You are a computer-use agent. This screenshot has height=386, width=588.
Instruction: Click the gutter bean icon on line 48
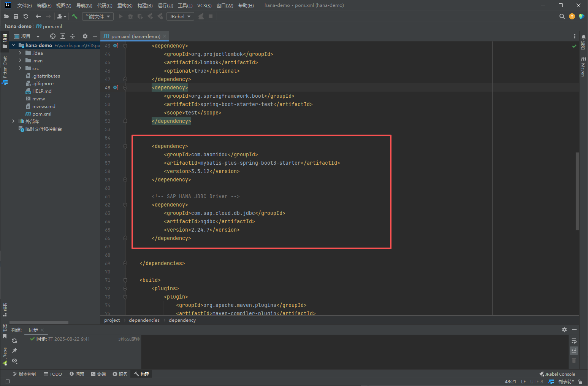pyautogui.click(x=116, y=87)
